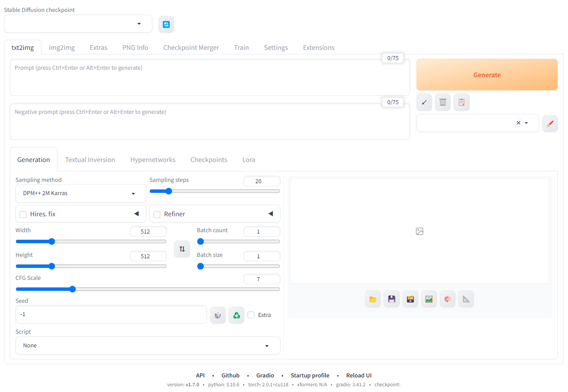
Task: Open the styles dropdown arrow
Action: [x=526, y=123]
